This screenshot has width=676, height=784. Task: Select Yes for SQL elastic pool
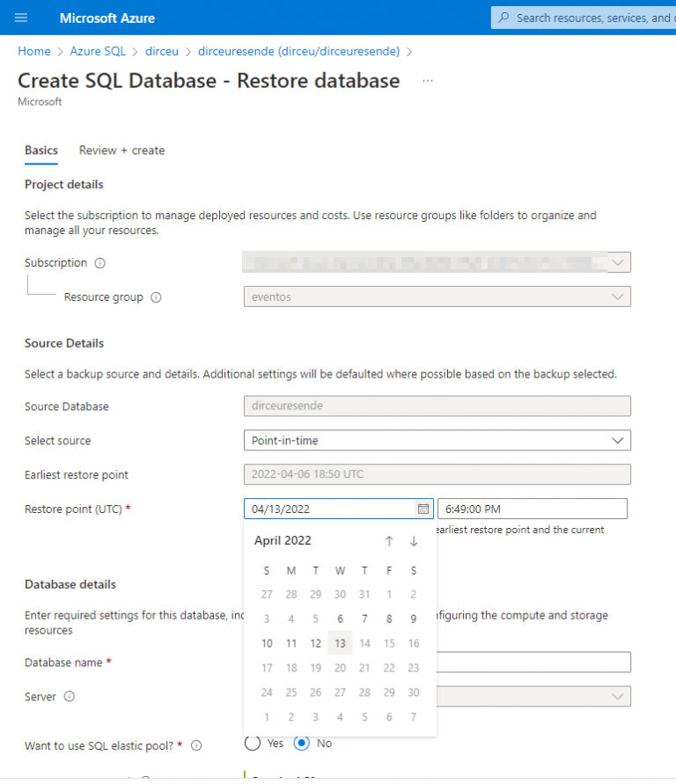click(251, 744)
